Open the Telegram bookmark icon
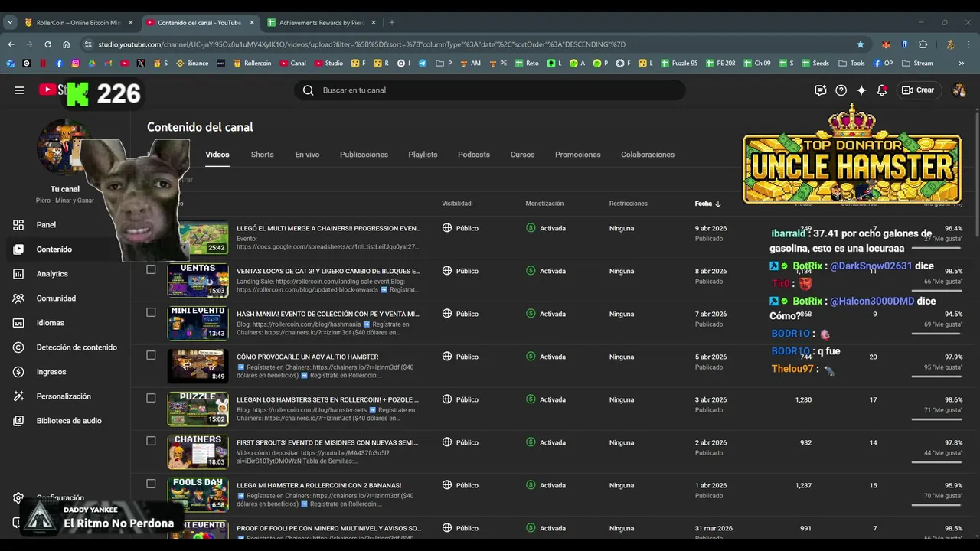This screenshot has height=551, width=980. point(423,64)
